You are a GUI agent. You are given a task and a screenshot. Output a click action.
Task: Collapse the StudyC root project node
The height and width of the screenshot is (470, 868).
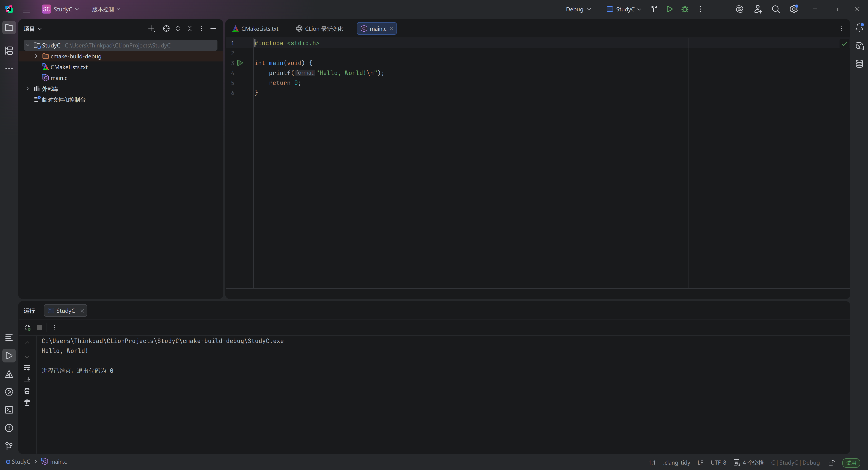(28, 45)
